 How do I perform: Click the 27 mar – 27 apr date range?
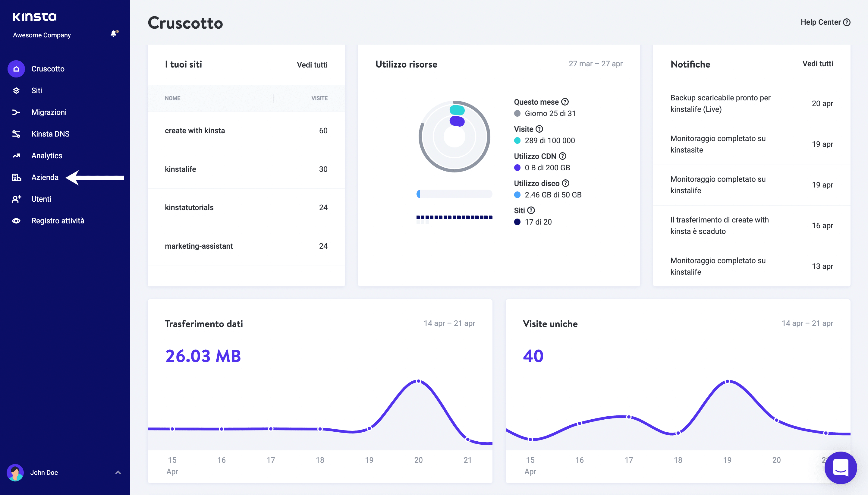(x=596, y=64)
